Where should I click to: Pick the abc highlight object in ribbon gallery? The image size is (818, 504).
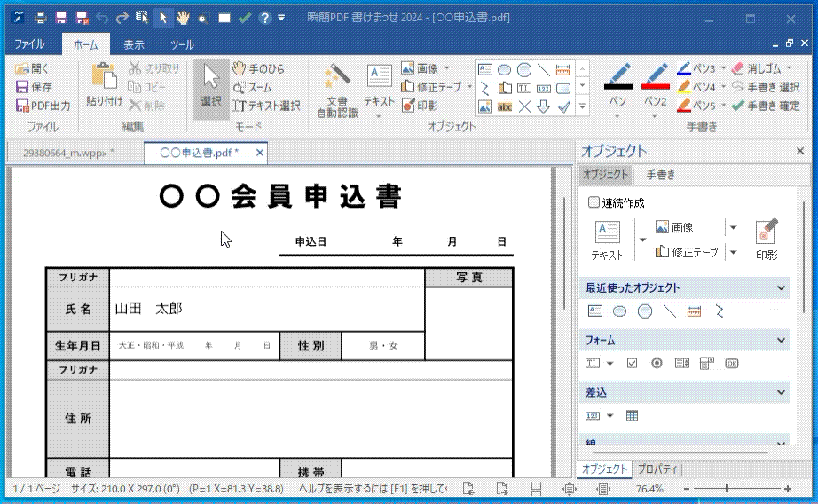coord(505,107)
